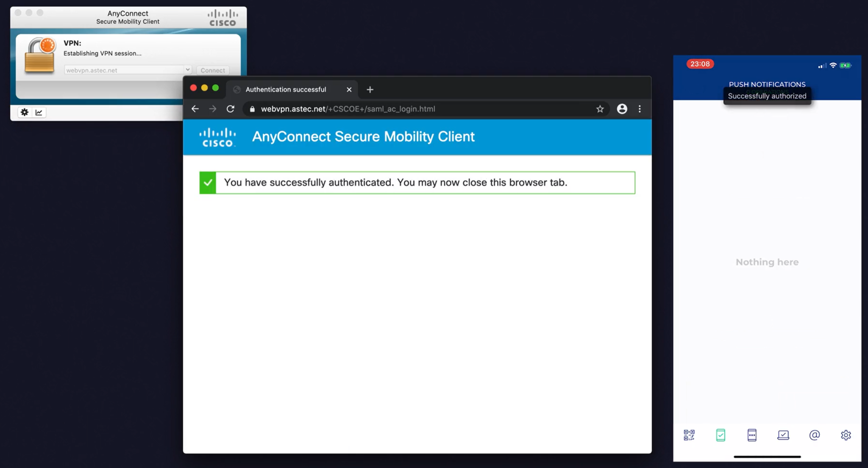Image resolution: width=868 pixels, height=468 pixels.
Task: Open the push notifications phone icon
Action: tap(721, 435)
